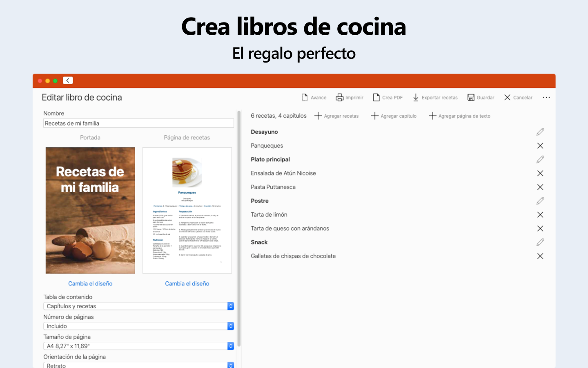Remove the Tarta de limón recipe

[540, 215]
